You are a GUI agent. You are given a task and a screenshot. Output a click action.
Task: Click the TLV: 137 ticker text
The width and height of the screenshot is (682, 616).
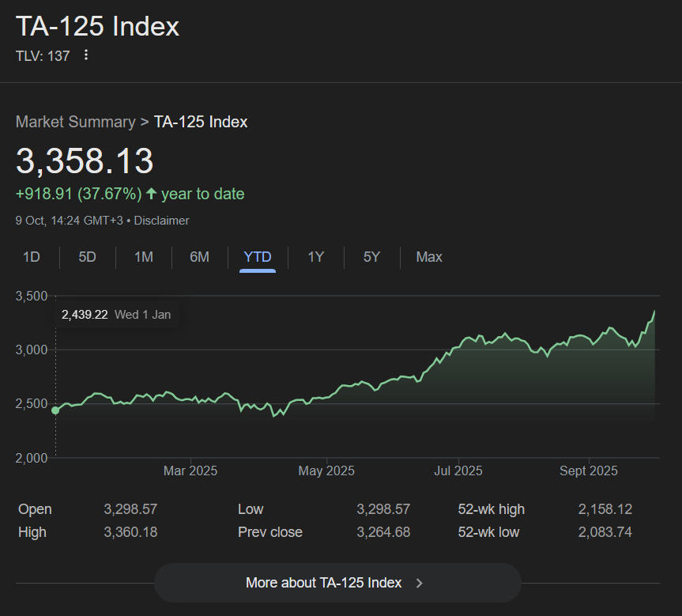pyautogui.click(x=43, y=56)
